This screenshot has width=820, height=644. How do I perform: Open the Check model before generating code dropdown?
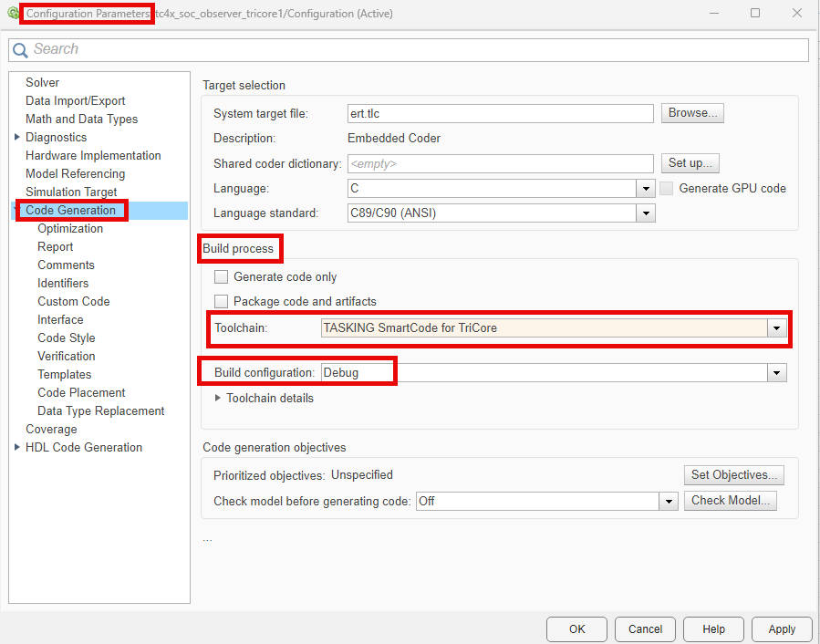[669, 500]
